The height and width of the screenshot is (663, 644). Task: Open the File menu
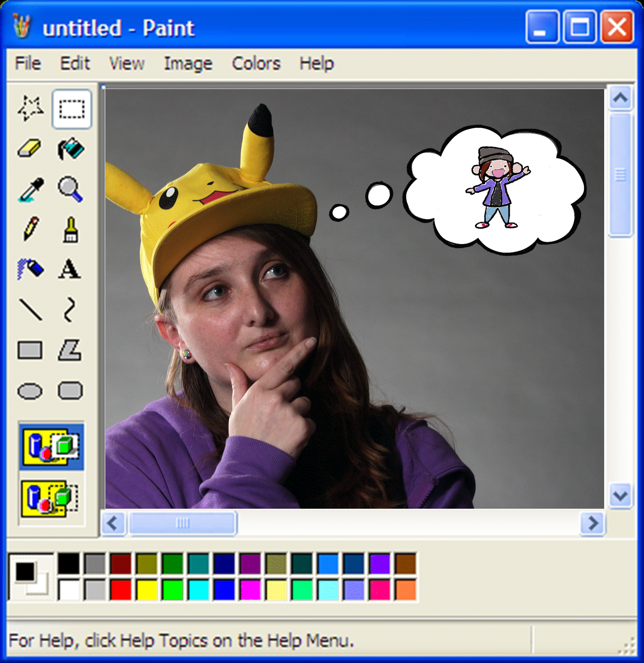[28, 63]
